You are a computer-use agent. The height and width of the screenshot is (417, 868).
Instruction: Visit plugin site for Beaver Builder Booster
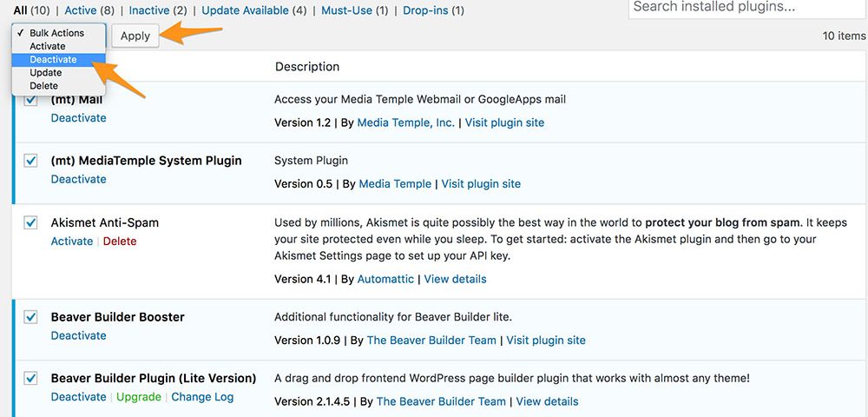[546, 340]
